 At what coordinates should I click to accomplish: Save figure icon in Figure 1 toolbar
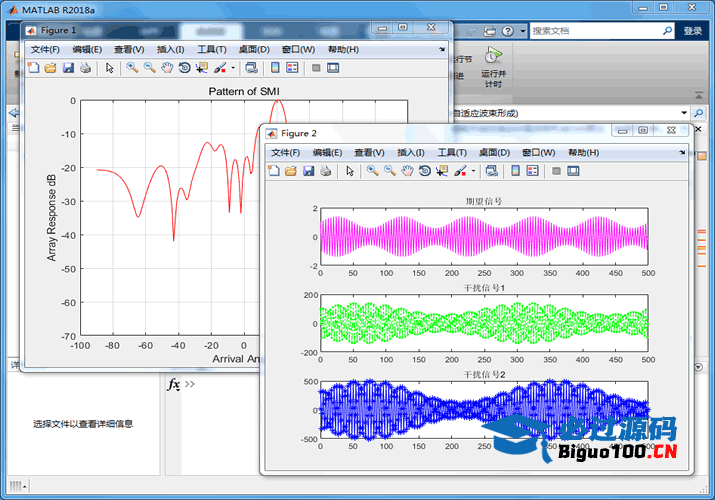point(68,68)
